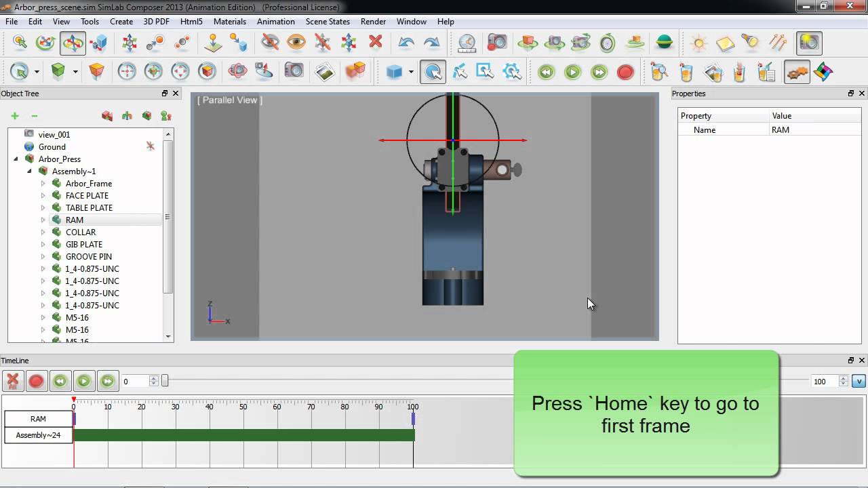Image resolution: width=868 pixels, height=488 pixels.
Task: Click the RAM keyframe marker at frame 100
Action: click(413, 419)
